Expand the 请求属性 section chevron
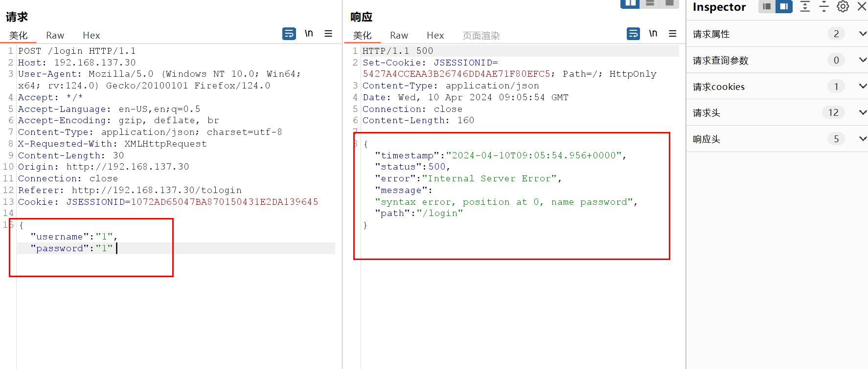 (x=863, y=34)
